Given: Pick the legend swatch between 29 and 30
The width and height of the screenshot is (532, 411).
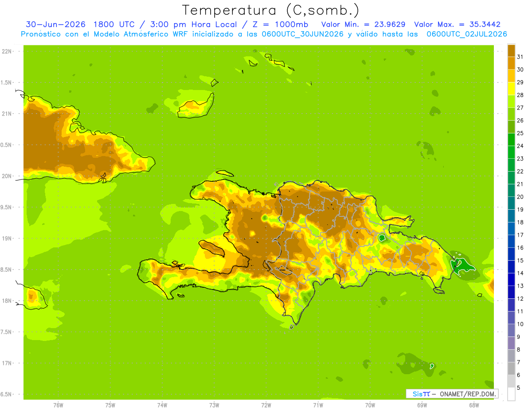Looking at the screenshot, I should [511, 76].
